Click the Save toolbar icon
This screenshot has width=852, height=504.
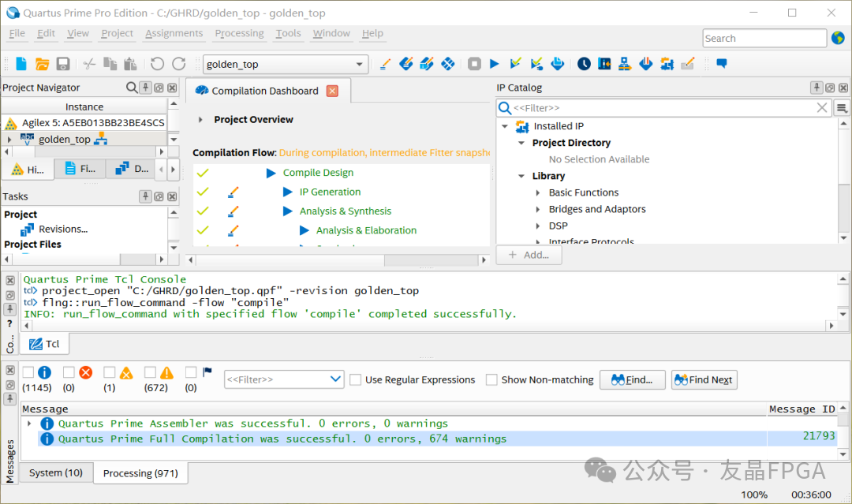click(63, 64)
